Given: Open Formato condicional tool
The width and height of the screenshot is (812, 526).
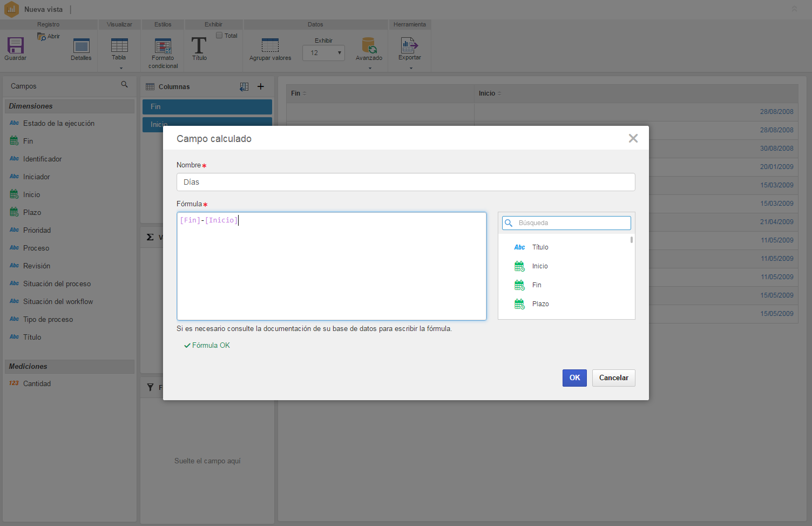Looking at the screenshot, I should pos(163,46).
